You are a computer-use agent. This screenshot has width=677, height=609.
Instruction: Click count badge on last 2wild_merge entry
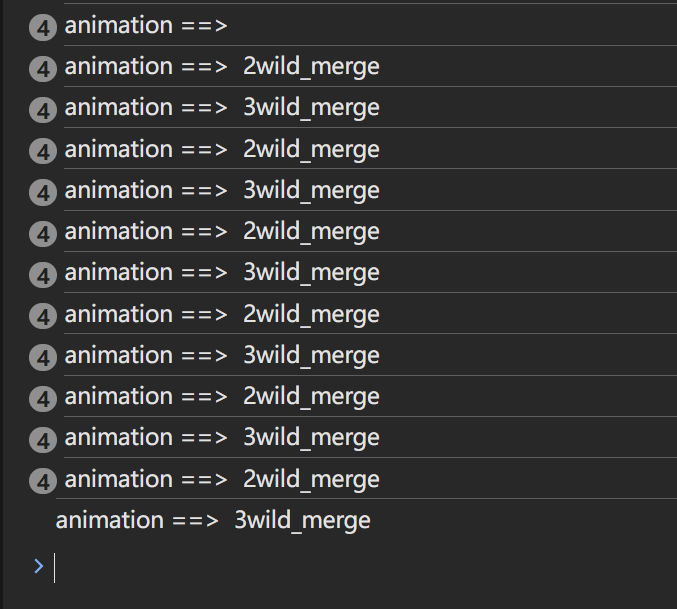43,481
